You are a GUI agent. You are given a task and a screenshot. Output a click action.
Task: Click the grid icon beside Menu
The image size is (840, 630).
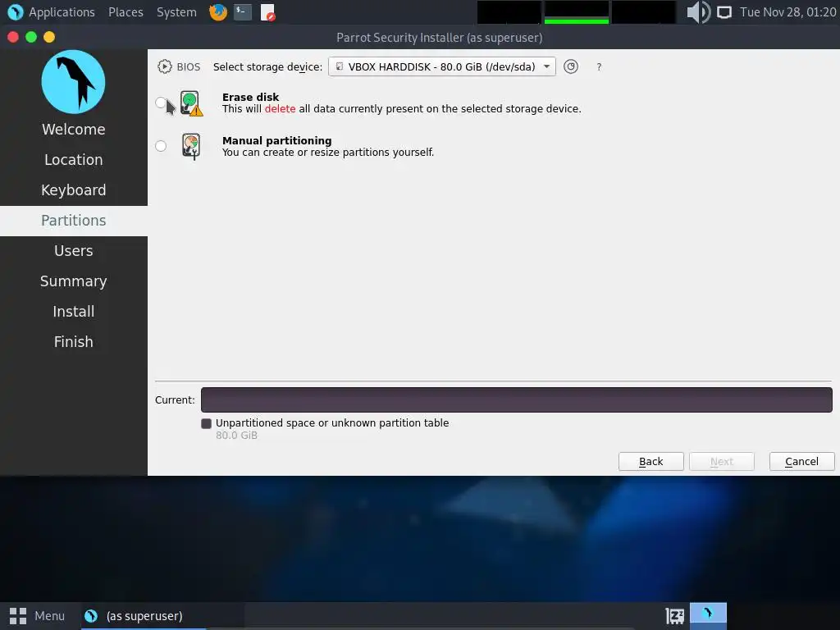point(18,616)
